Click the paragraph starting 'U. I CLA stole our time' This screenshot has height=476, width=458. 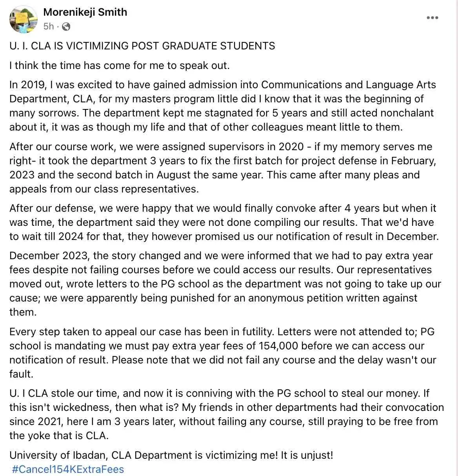(225, 414)
